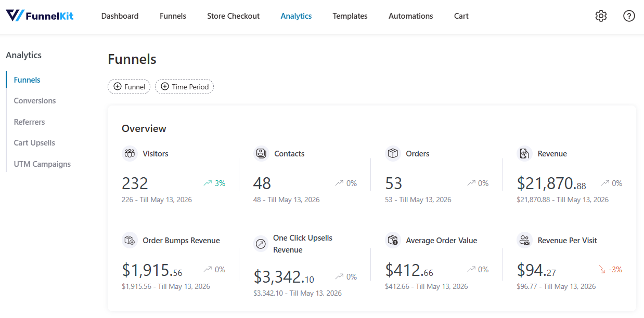Image resolution: width=644 pixels, height=318 pixels.
Task: Click the large Revenue value $21,870.88
Action: [551, 183]
